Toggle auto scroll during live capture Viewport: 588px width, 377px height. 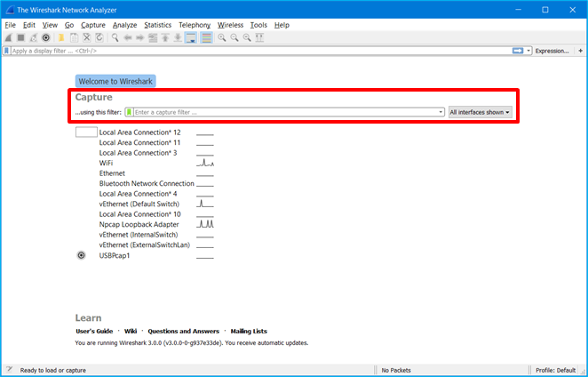click(x=191, y=37)
